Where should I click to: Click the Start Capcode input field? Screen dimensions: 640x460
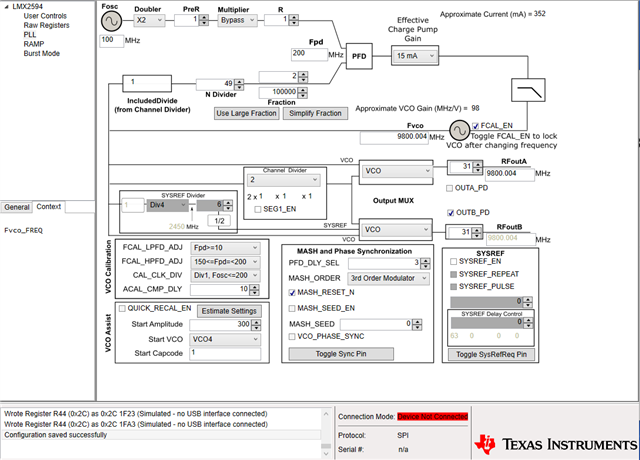click(x=225, y=353)
